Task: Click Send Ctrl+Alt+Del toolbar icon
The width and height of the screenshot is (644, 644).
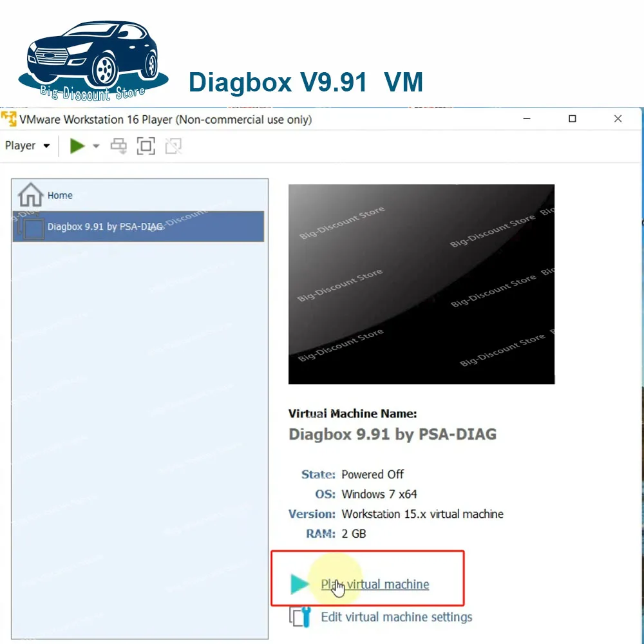Action: click(x=118, y=146)
